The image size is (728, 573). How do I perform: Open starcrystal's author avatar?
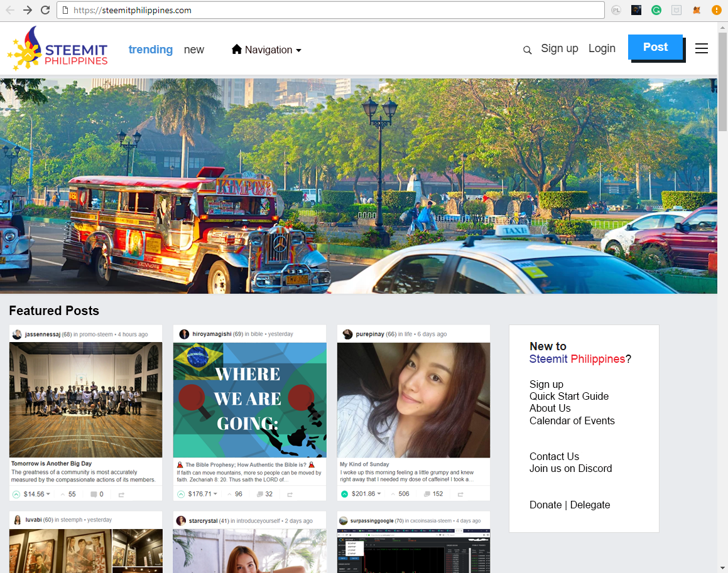point(181,521)
